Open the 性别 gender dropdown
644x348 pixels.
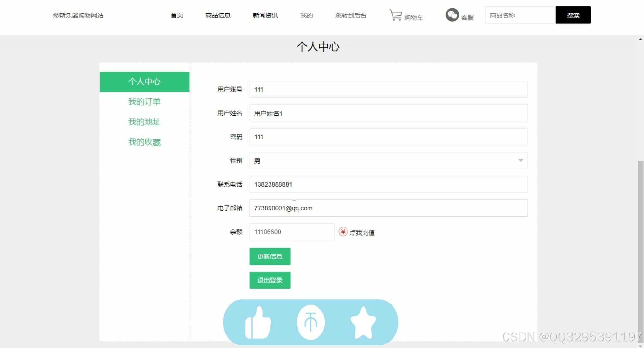coord(388,160)
